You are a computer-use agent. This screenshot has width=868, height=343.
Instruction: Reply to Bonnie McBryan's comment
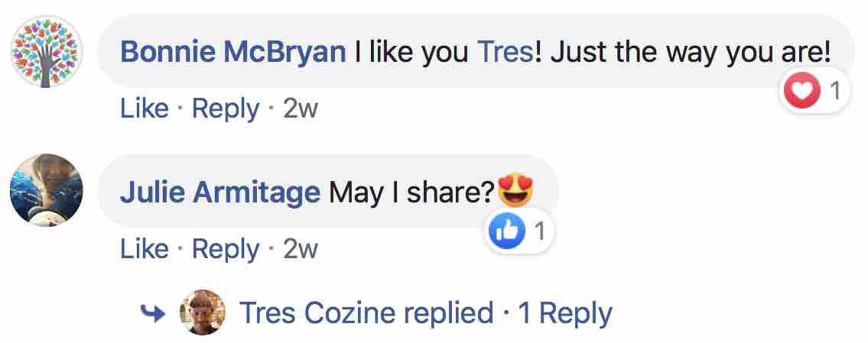(x=225, y=109)
